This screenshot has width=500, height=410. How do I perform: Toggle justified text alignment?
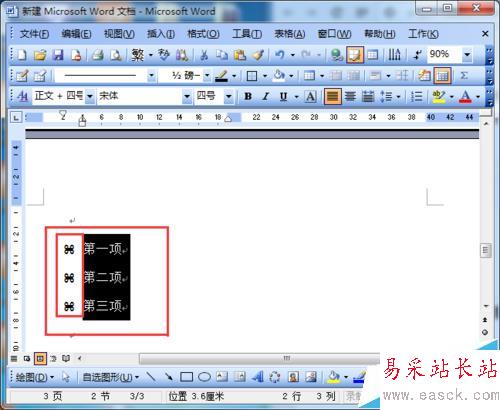[x=332, y=96]
